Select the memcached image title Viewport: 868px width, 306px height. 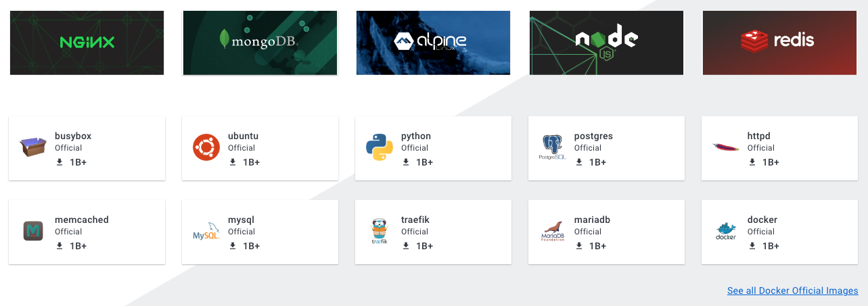coord(82,220)
